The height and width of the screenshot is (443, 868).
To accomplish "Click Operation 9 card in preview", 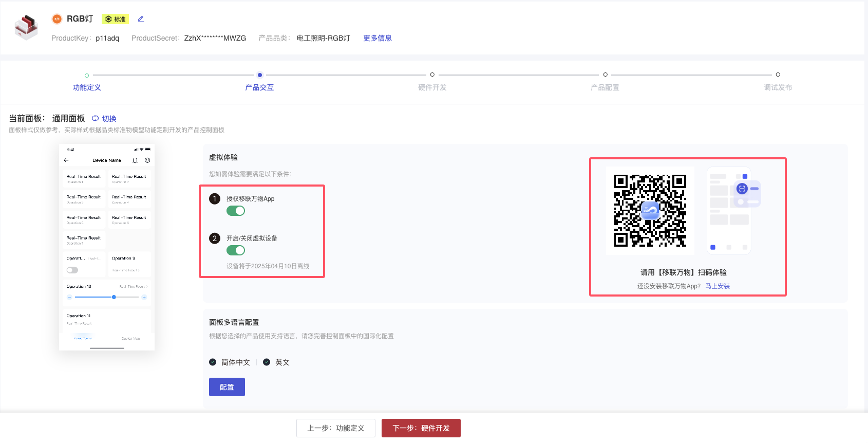I will click(x=129, y=264).
